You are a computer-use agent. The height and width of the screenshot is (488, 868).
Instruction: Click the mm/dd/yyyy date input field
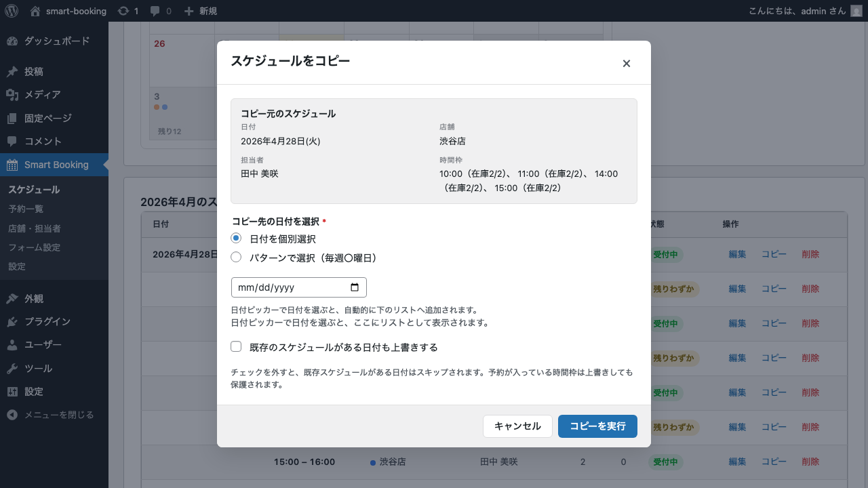[x=299, y=287]
